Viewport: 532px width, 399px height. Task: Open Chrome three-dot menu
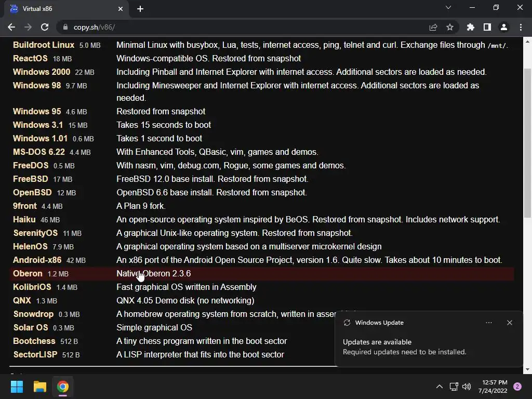521,27
